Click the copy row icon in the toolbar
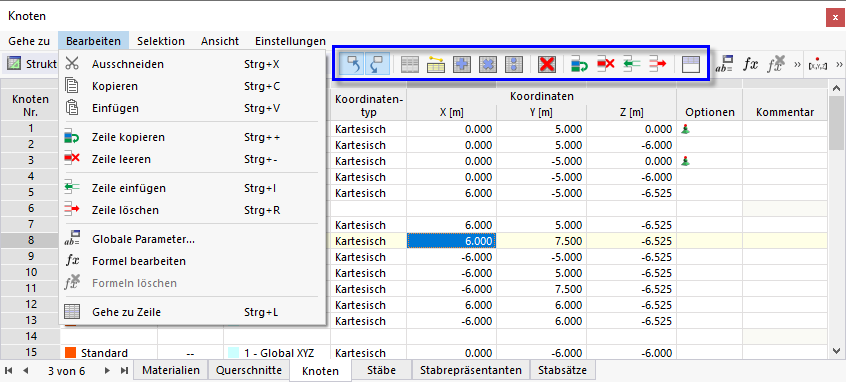This screenshot has height=382, width=846. coord(579,65)
